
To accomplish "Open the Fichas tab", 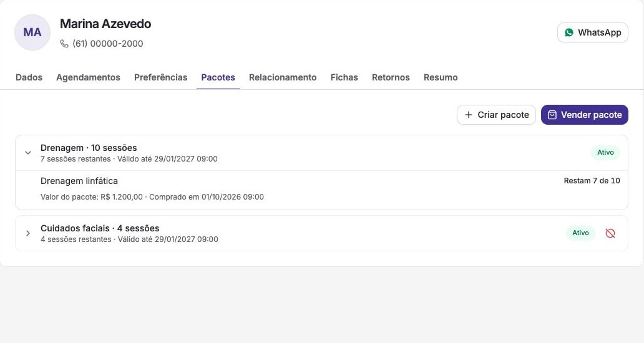I will click(344, 77).
